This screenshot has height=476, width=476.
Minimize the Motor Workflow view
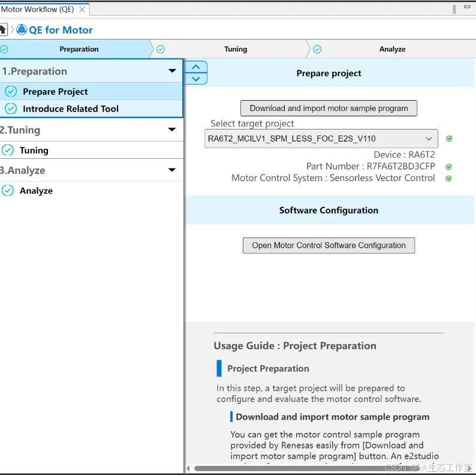467,7
